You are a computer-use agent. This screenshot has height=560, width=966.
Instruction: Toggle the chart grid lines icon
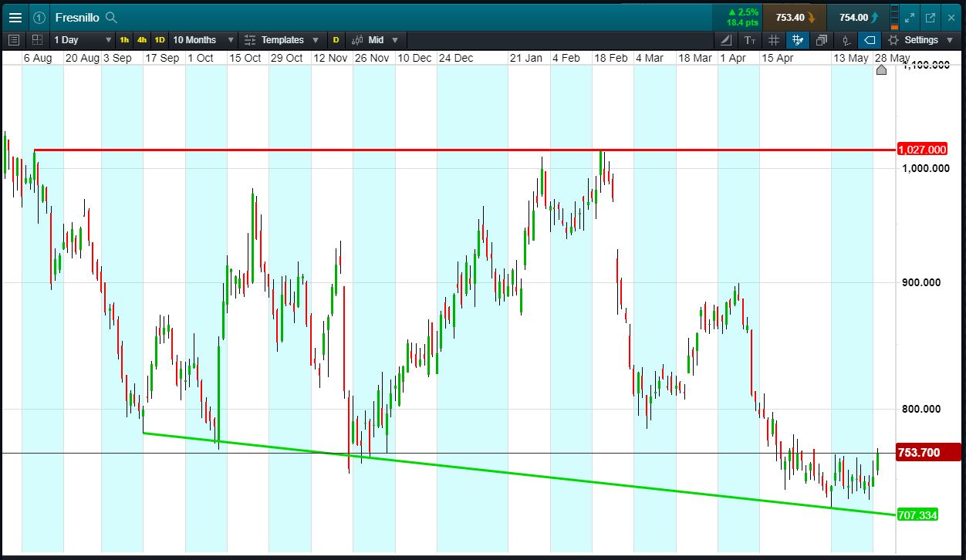(774, 40)
